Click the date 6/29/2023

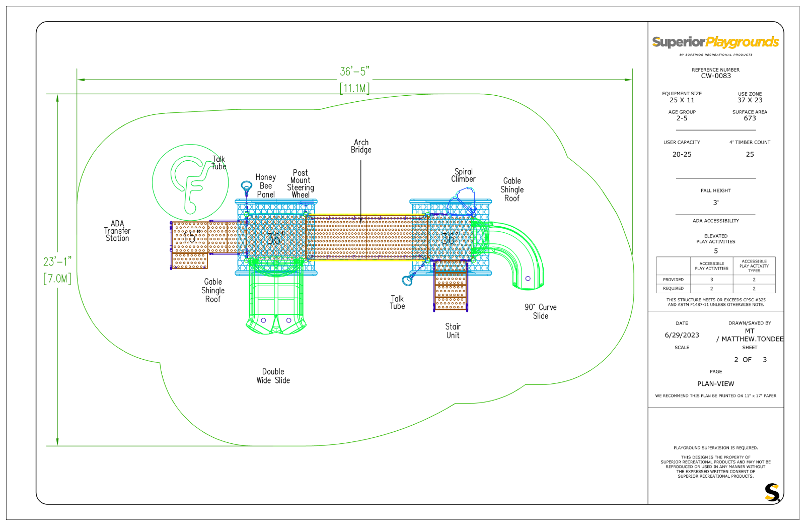pos(682,336)
